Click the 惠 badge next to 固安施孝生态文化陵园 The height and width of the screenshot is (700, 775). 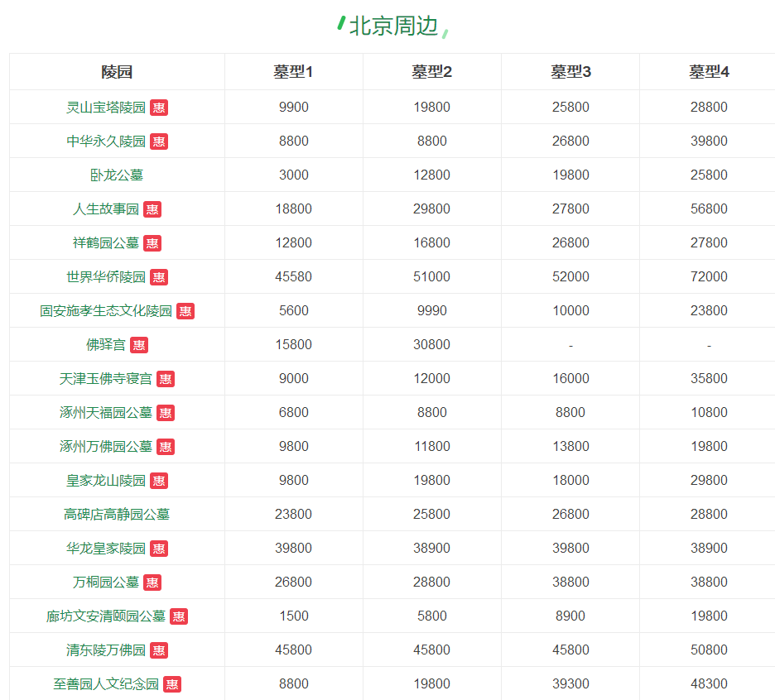[185, 311]
